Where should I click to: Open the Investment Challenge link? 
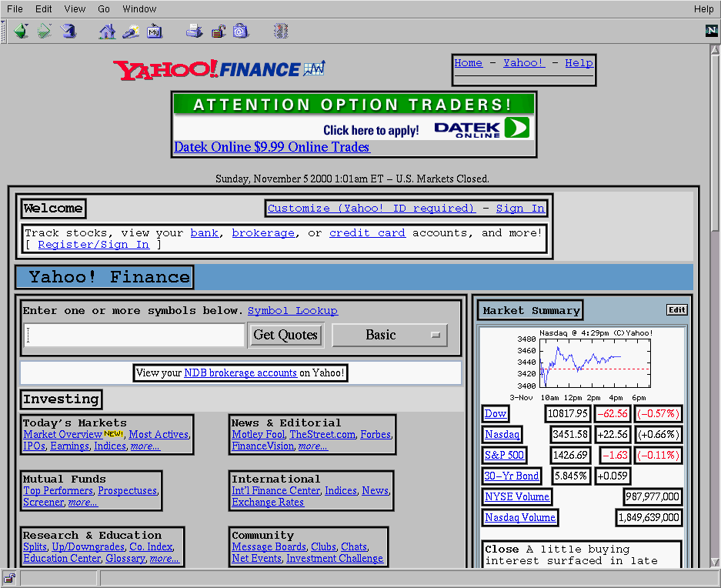tap(335, 558)
